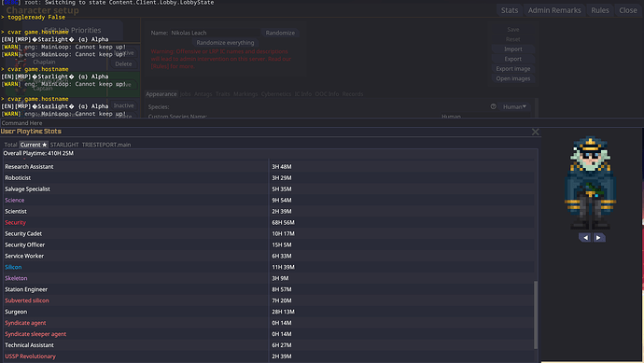
Task: Rotate character preview right arrow
Action: pyautogui.click(x=598, y=238)
